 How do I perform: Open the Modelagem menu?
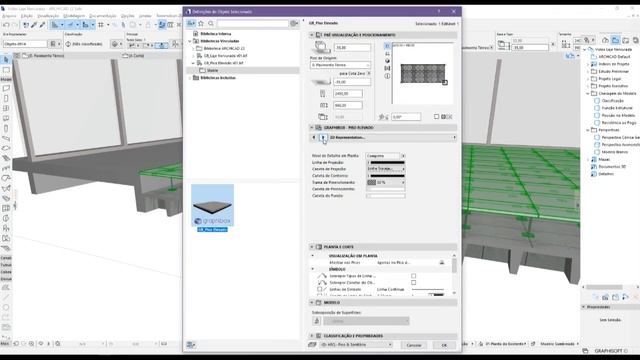[74, 16]
